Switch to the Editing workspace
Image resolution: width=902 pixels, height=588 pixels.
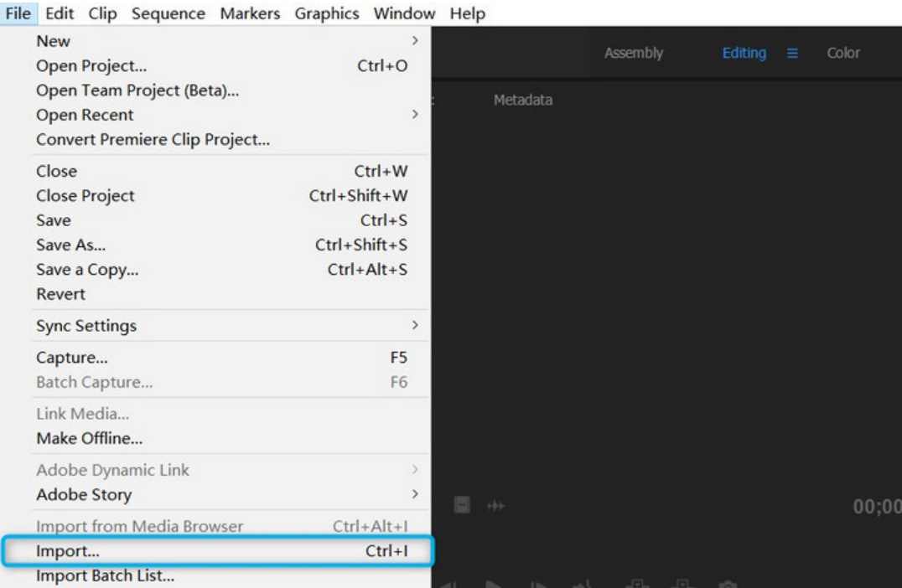(x=744, y=53)
